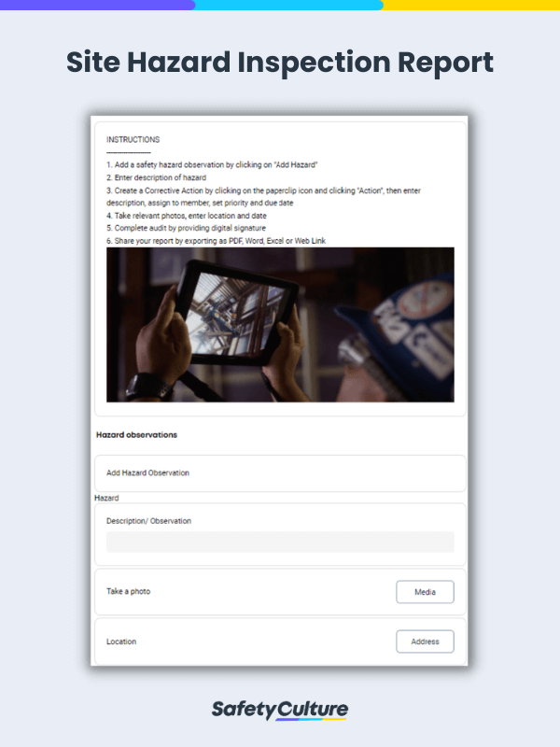The image size is (560, 747).
Task: Click the Site Hazard Inspection Report title
Action: 280,62
